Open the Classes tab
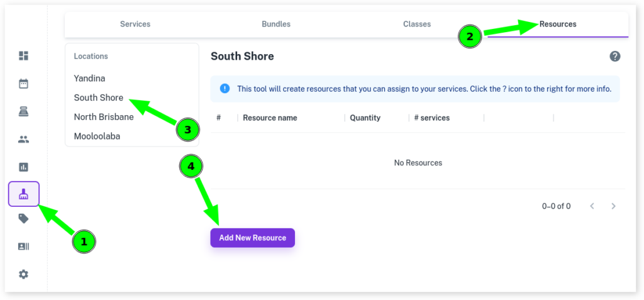644x300 pixels. (x=417, y=25)
